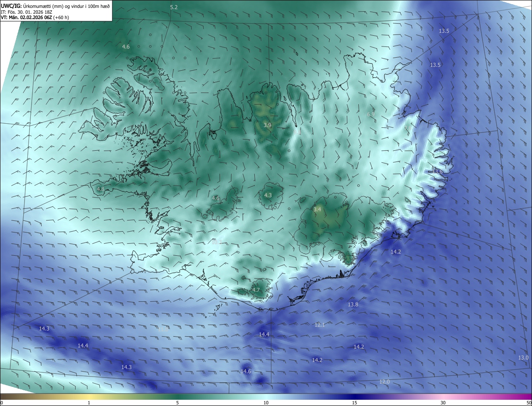Select the 14.6 value label over the sea

[x=246, y=371]
